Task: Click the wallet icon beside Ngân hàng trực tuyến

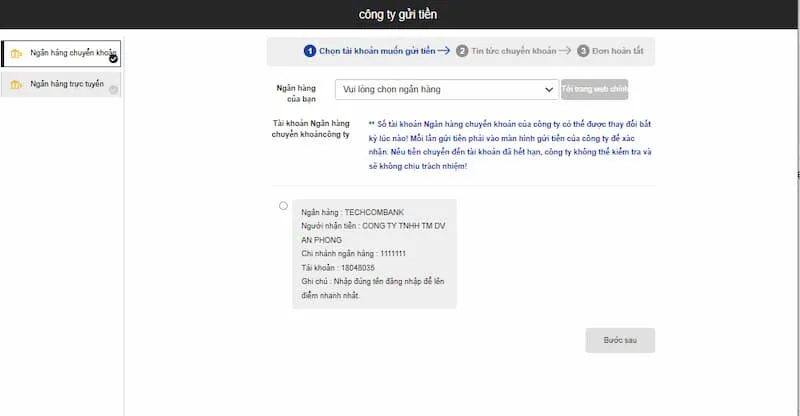Action: (16, 85)
